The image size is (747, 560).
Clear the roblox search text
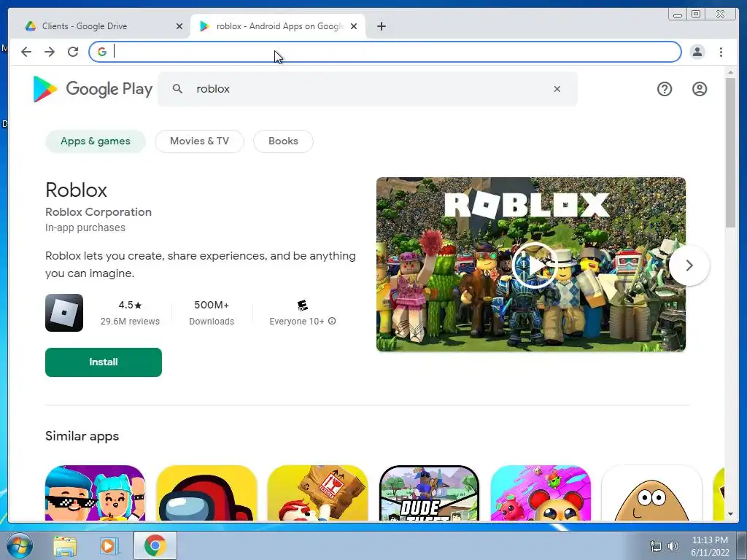pos(557,88)
